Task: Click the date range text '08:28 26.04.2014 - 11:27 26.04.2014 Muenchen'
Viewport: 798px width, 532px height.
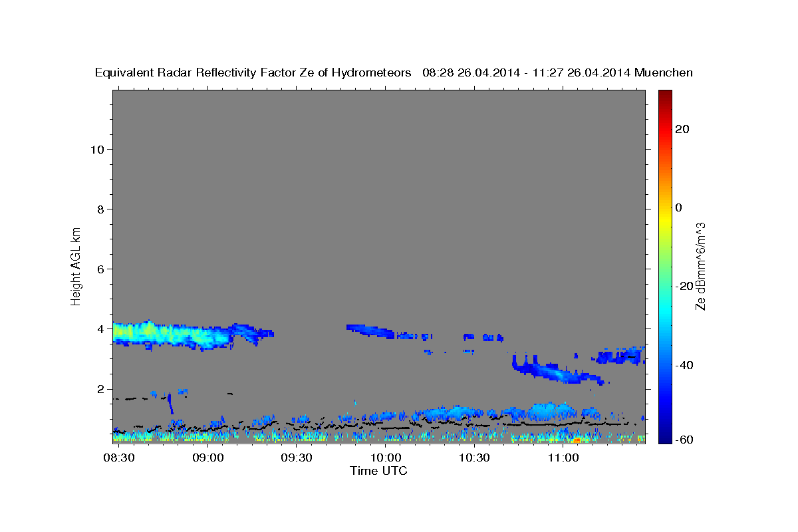Action: 558,73
